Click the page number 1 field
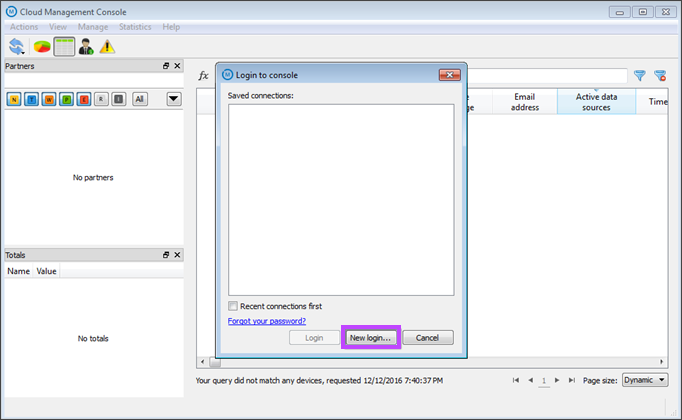Image resolution: width=682 pixels, height=420 pixels. (544, 381)
